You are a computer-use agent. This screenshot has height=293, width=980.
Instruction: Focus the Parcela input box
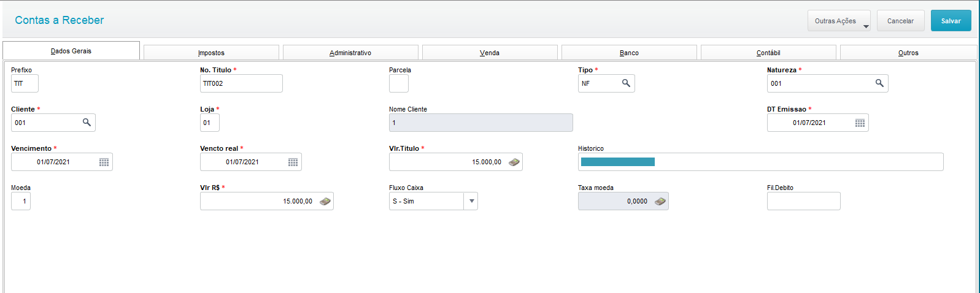398,83
